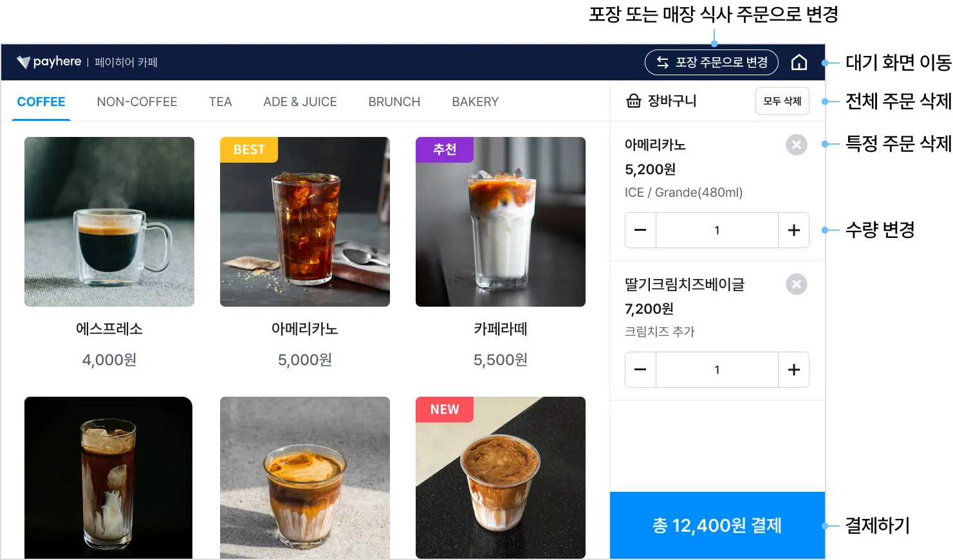Increase 딸기크림치즈베이글 quantity with plus
Screen dimensions: 953x560
[793, 370]
